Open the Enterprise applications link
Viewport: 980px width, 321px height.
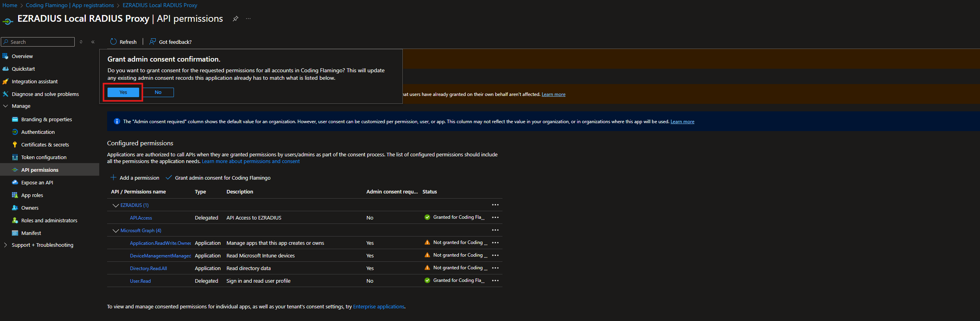[379, 306]
